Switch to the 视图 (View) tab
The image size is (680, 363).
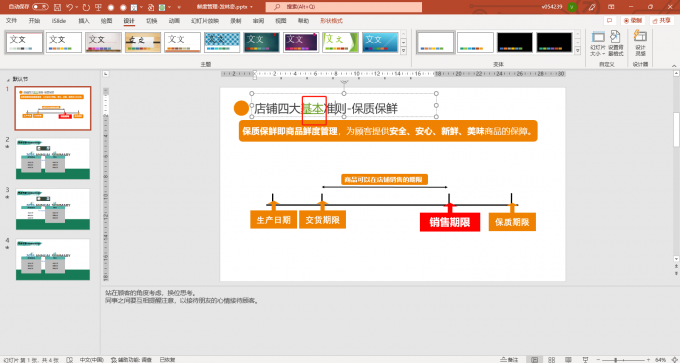tap(281, 21)
